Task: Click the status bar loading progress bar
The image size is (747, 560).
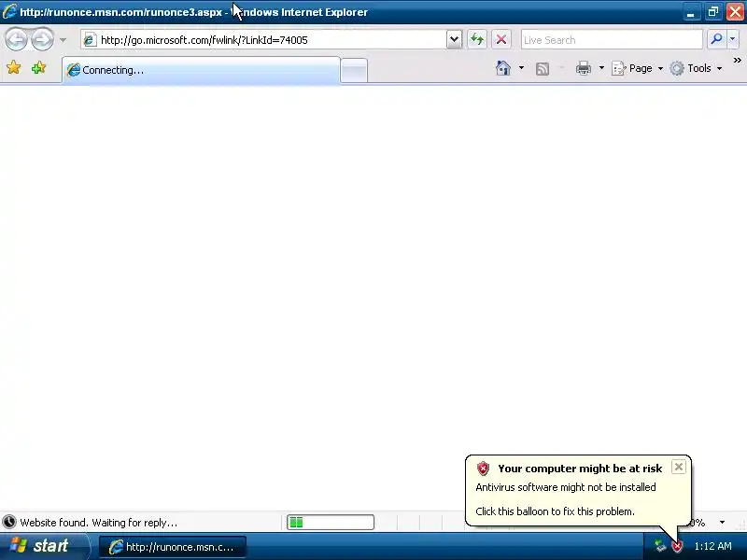Action: [331, 523]
